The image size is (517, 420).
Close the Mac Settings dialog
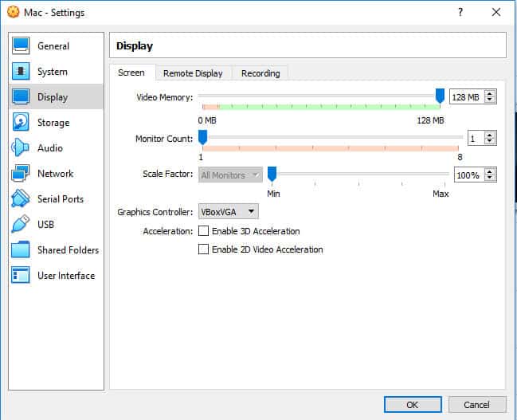tap(496, 12)
